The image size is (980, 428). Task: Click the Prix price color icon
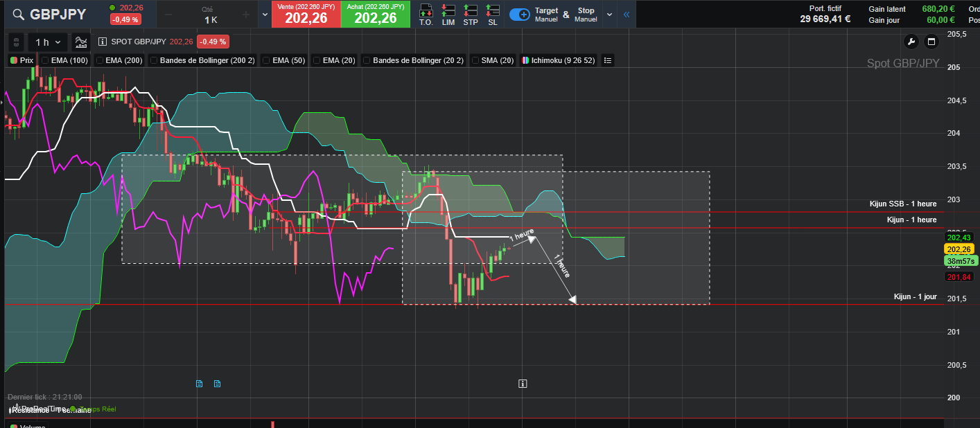click(14, 60)
